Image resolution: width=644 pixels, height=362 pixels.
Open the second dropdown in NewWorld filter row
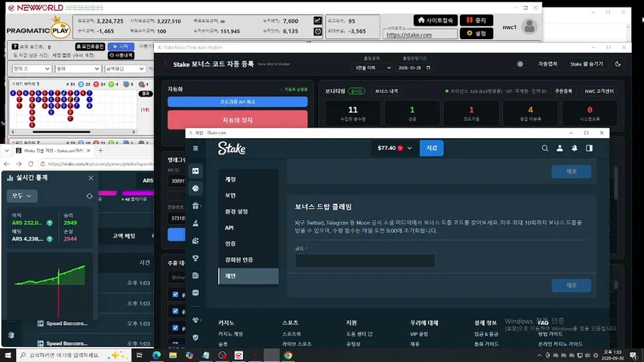[78, 69]
